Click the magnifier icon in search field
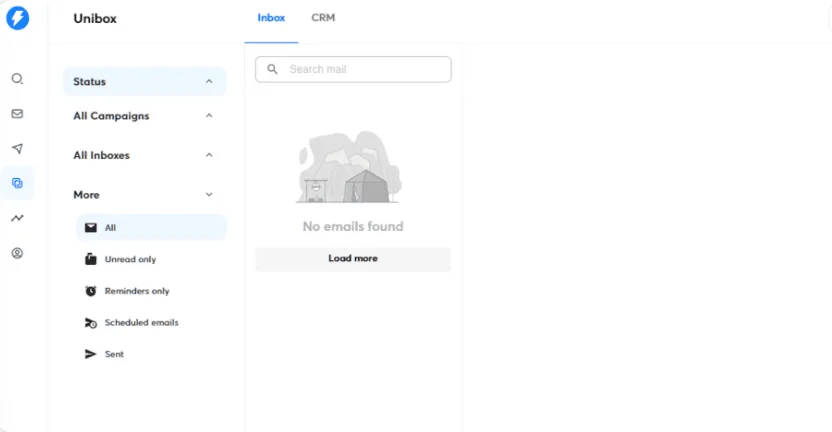 [x=272, y=69]
